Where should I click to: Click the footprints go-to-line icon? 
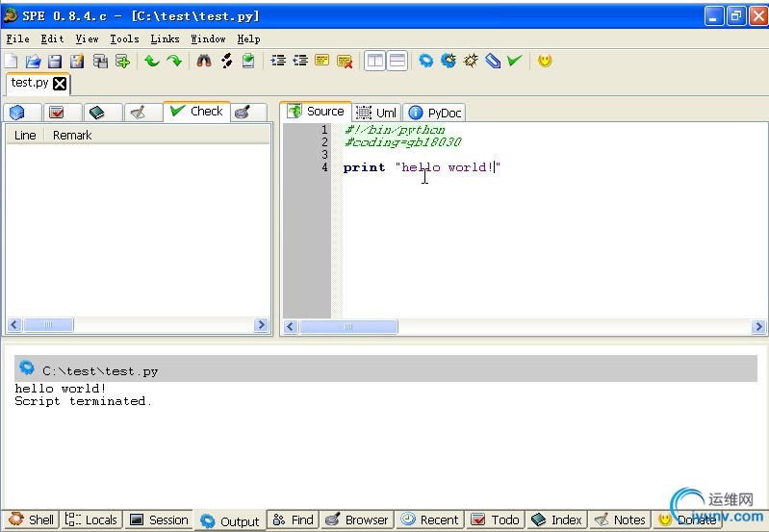click(226, 61)
